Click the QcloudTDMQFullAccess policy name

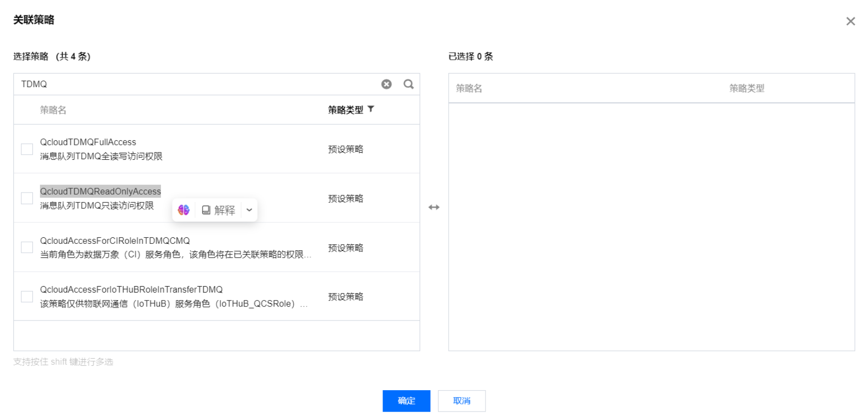pos(88,142)
